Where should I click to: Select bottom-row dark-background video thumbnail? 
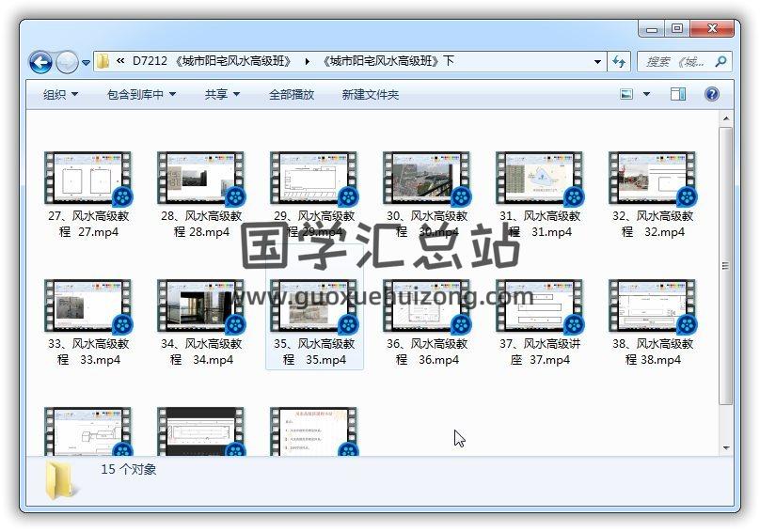[201, 431]
